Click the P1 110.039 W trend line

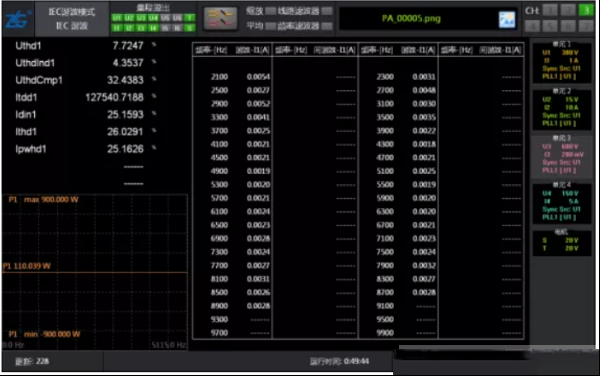pyautogui.click(x=95, y=272)
